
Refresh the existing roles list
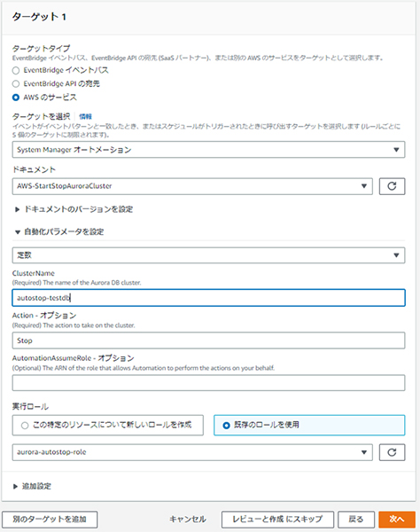(x=392, y=452)
